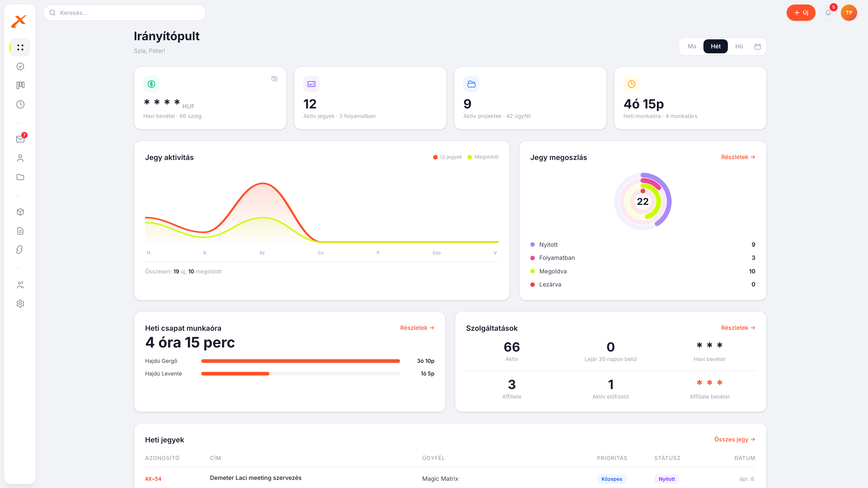Open Részletek in Jegy megoszlás panel
The image size is (868, 488).
click(x=738, y=157)
